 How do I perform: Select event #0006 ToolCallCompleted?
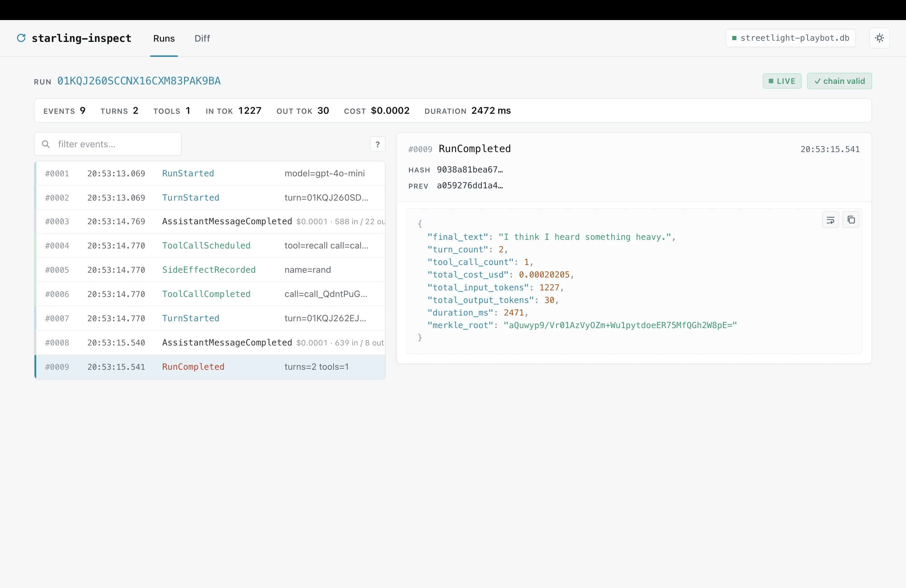point(210,294)
